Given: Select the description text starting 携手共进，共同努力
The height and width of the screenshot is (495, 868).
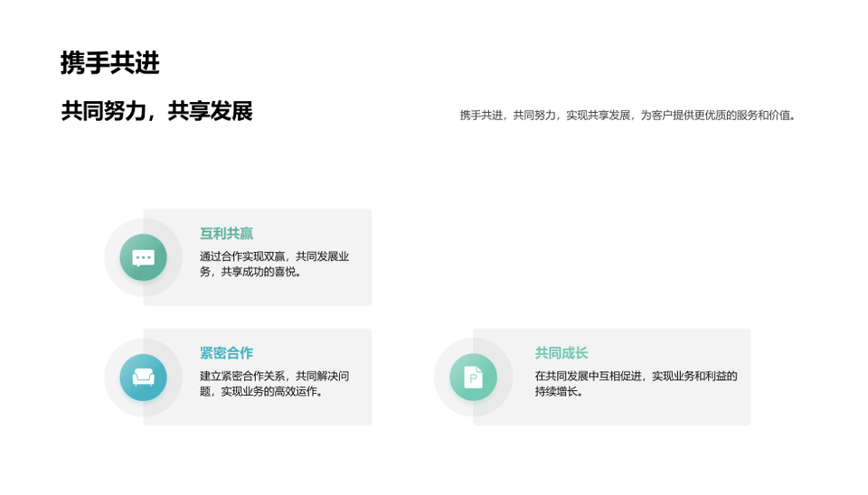Looking at the screenshot, I should coord(628,116).
